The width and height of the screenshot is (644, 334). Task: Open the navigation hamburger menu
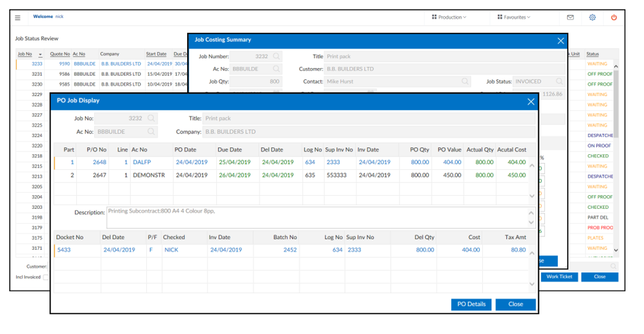(18, 17)
